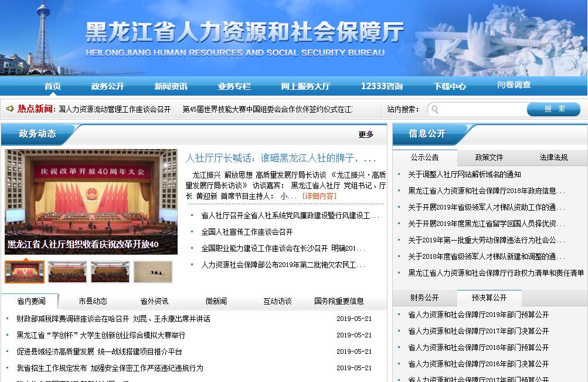Open 省人力资源和社会保障厅2017年部门决算公开
Screen dimensions: 588x382
(478, 332)
